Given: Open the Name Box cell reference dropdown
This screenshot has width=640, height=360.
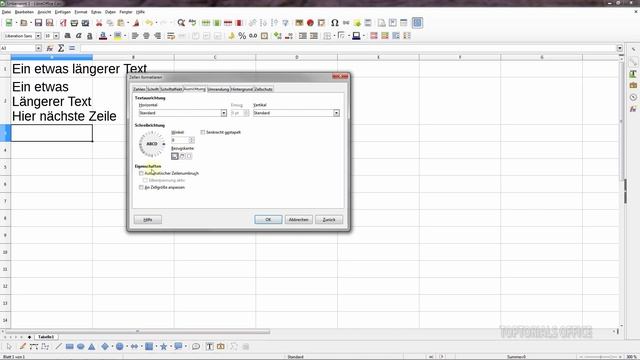Looking at the screenshot, I should pos(38,48).
